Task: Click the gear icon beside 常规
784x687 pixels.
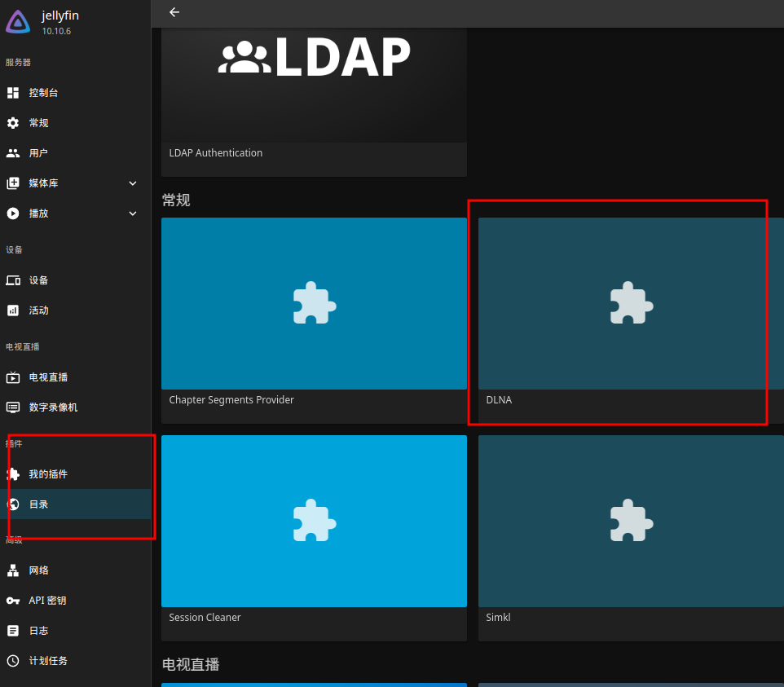Action: click(13, 123)
